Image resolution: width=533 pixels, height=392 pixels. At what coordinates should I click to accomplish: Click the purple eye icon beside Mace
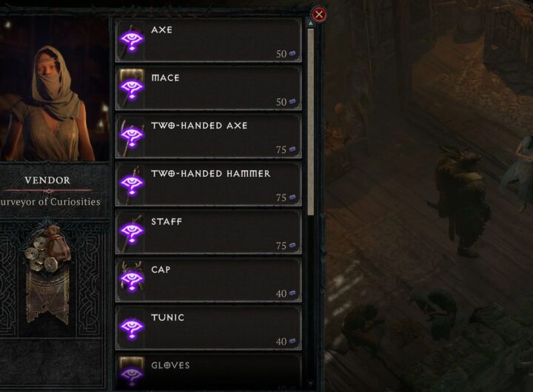tap(132, 88)
